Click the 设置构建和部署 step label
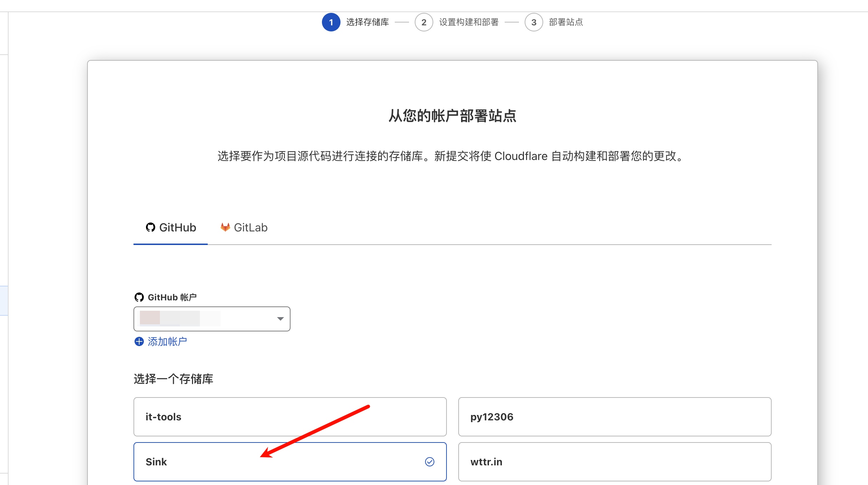 pyautogui.click(x=469, y=22)
